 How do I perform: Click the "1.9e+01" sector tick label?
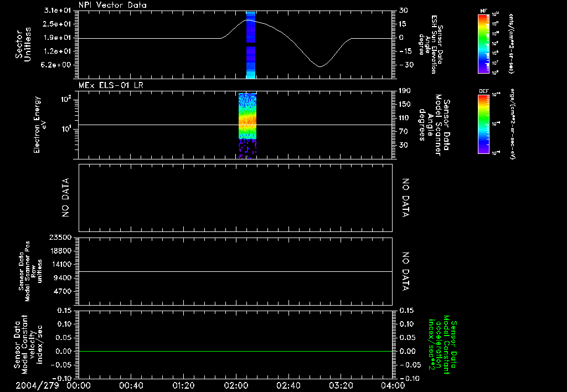58,38
